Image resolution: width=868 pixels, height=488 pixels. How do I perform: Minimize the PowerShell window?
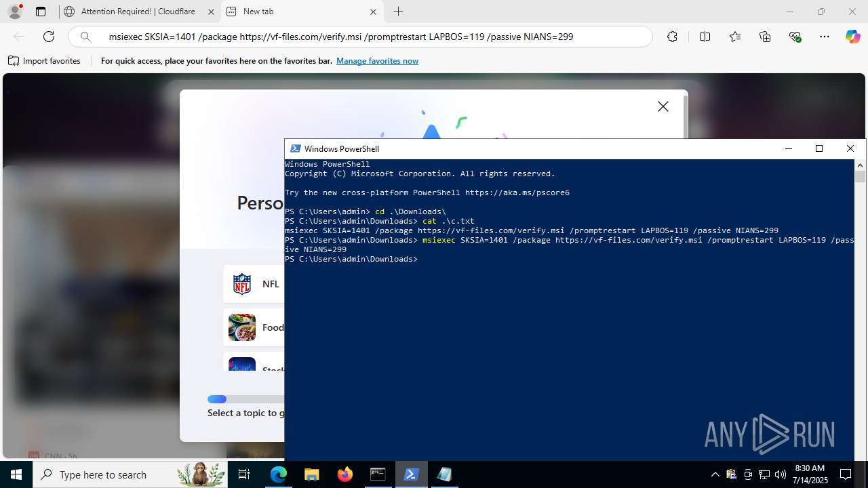(788, 148)
